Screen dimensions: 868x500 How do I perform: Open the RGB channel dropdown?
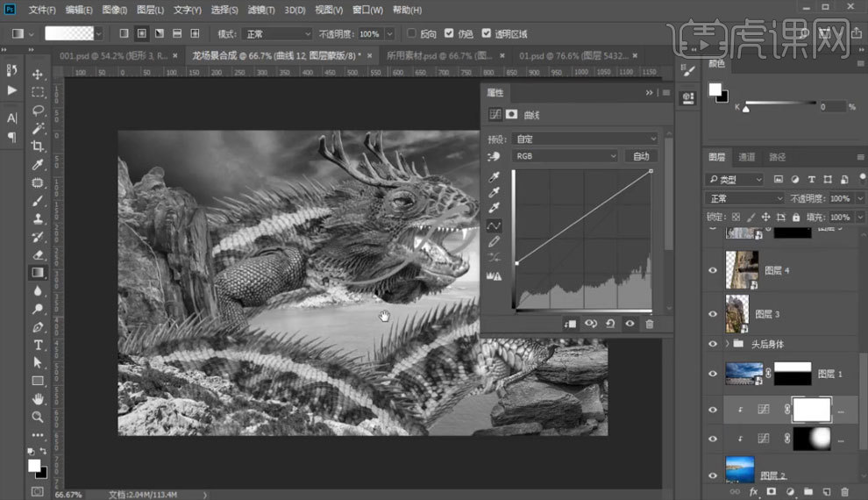(565, 156)
